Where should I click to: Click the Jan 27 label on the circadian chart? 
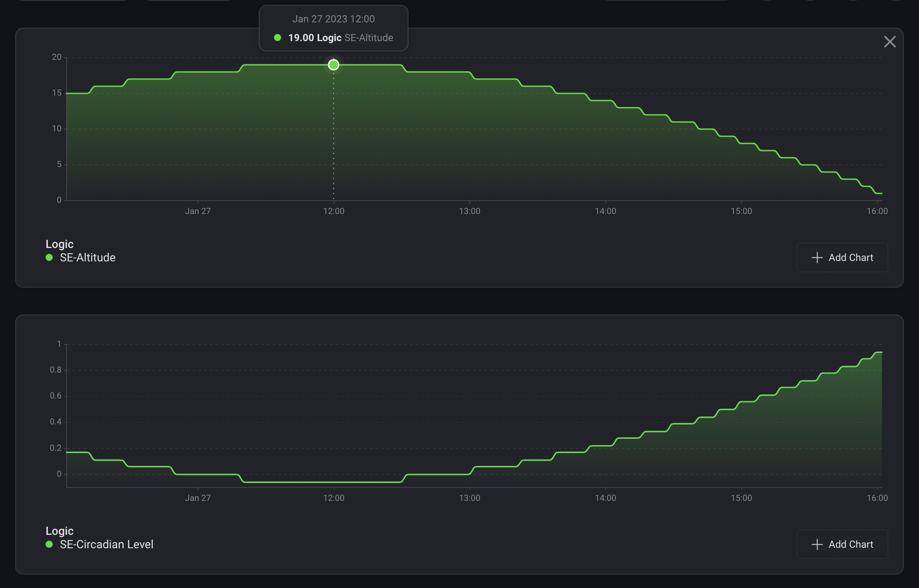pos(198,498)
